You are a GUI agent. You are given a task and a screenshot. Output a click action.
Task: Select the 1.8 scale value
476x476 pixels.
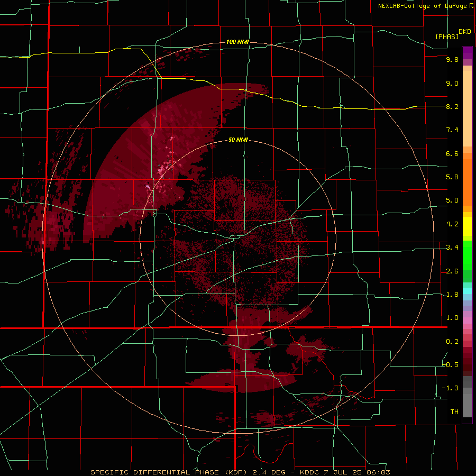(x=452, y=295)
